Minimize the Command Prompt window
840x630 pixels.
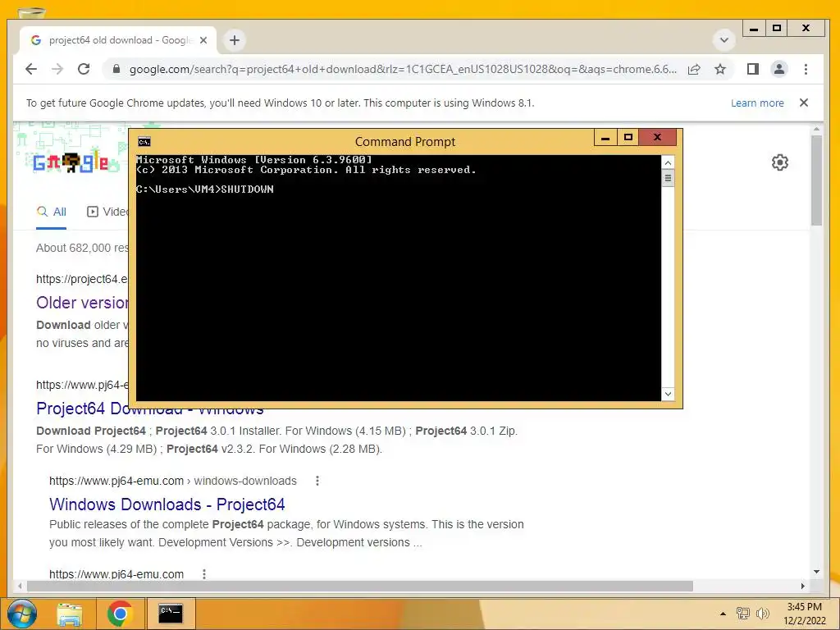(605, 138)
